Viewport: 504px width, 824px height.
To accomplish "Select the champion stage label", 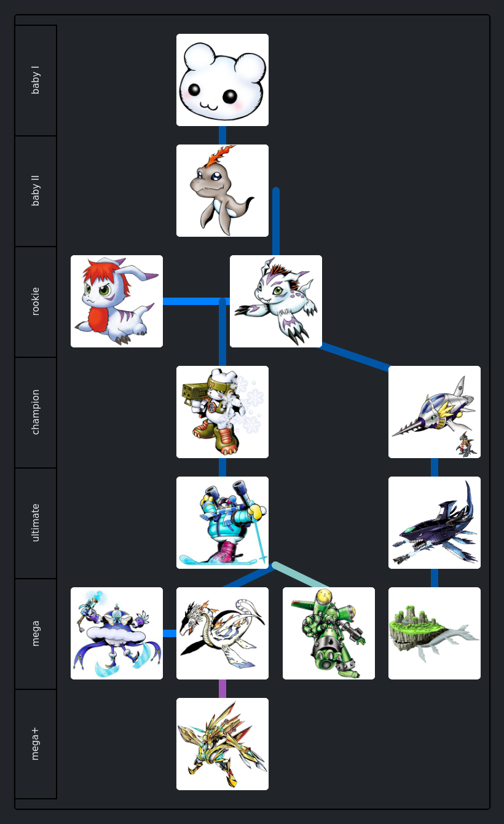I will 36,413.
